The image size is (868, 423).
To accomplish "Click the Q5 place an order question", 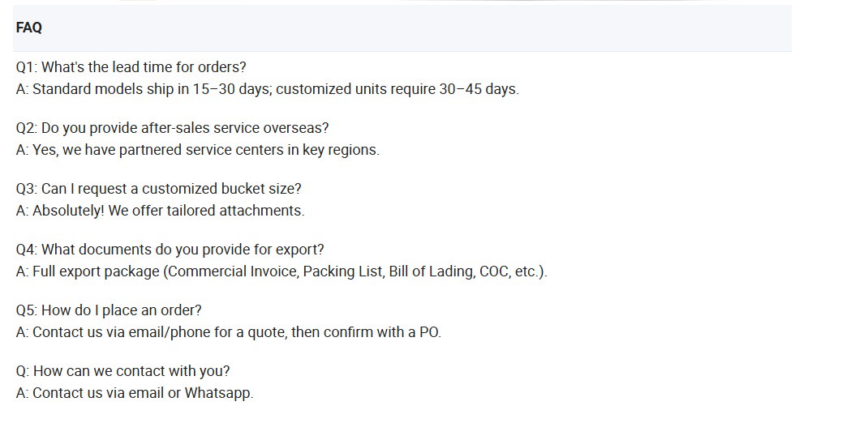I will pos(109,310).
